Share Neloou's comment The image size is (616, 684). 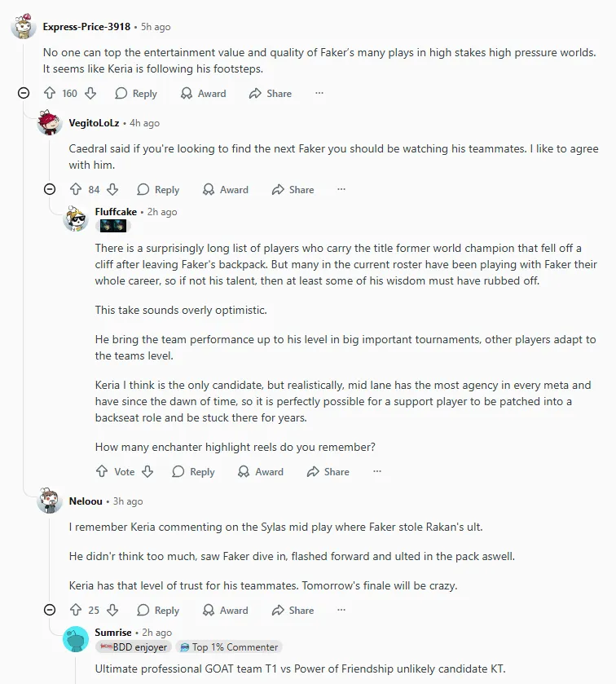pyautogui.click(x=293, y=610)
